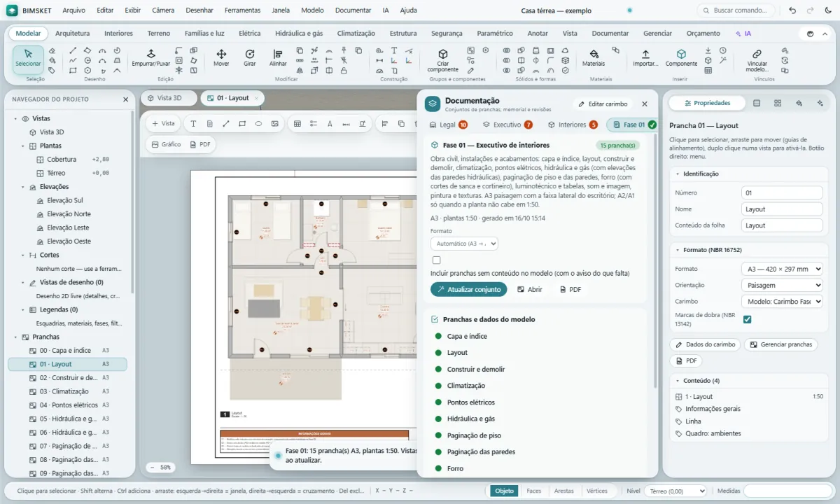Open the grid icon tab beside Propriedades
This screenshot has width=840, height=504.
click(x=778, y=103)
